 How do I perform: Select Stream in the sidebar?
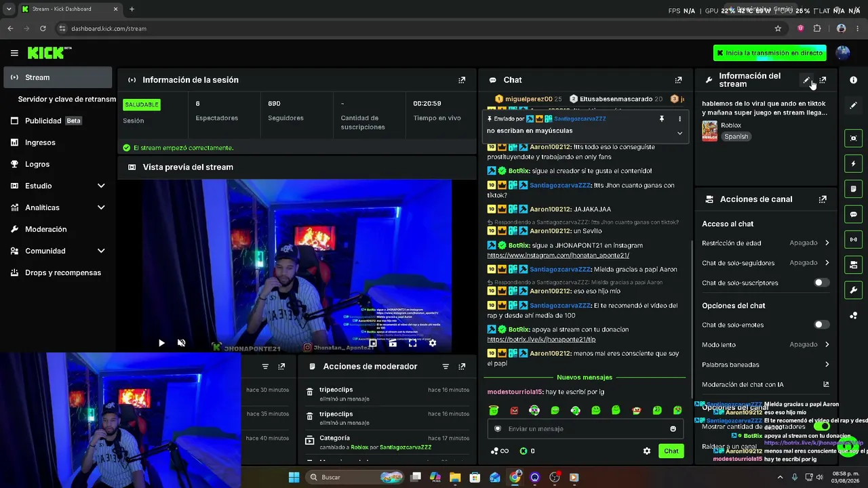pos(58,77)
